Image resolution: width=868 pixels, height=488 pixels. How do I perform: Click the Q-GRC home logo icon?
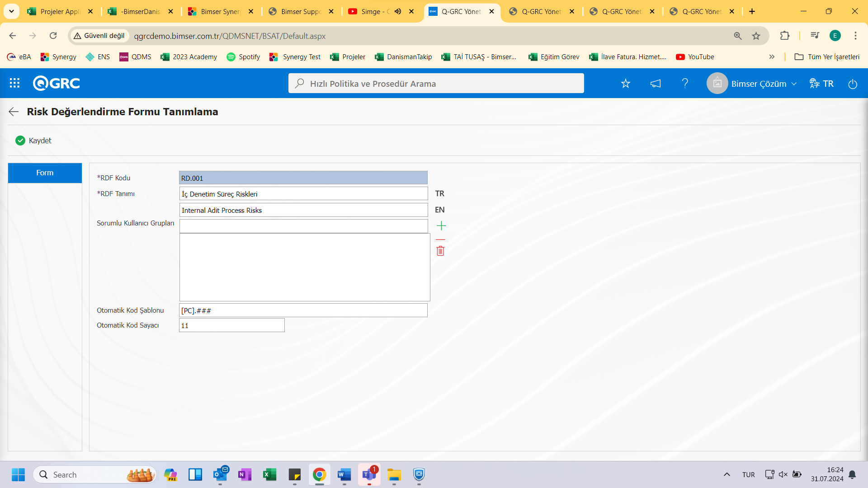click(x=56, y=83)
